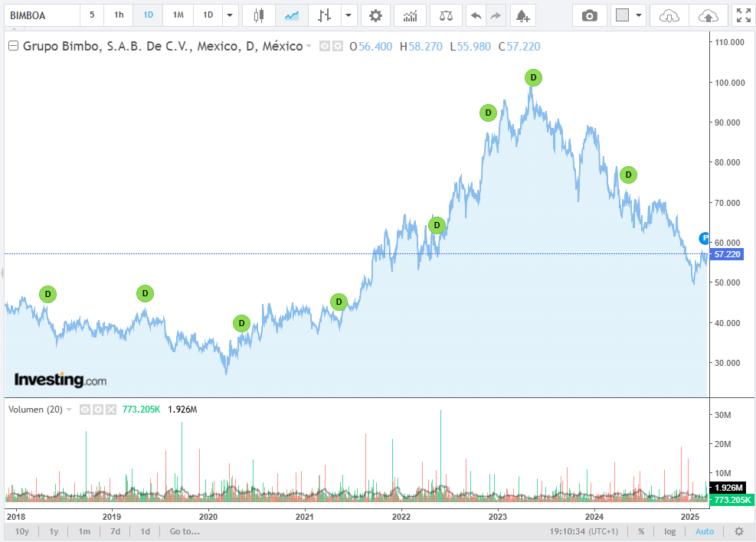756x542 pixels.
Task: Set range to 7d
Action: click(x=115, y=531)
